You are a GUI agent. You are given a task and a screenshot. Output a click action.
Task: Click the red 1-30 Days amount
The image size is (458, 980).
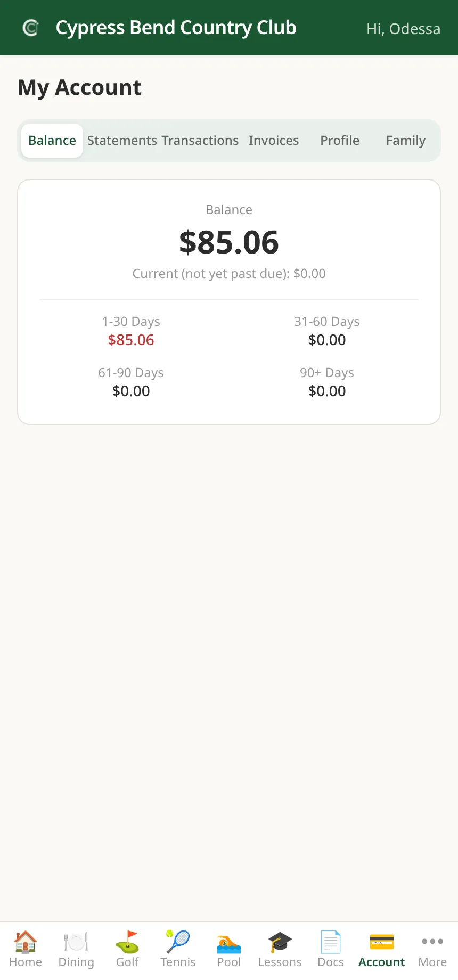pos(131,340)
